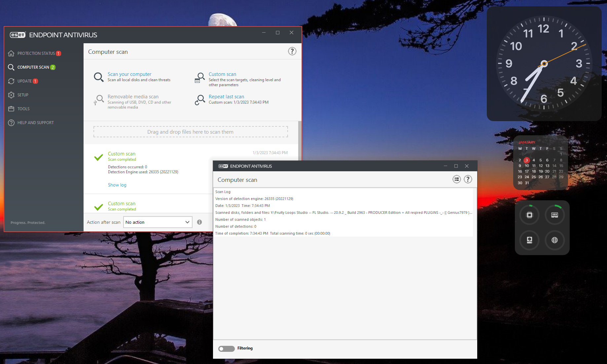Open Custom scan link
The height and width of the screenshot is (364, 607).
pyautogui.click(x=222, y=74)
